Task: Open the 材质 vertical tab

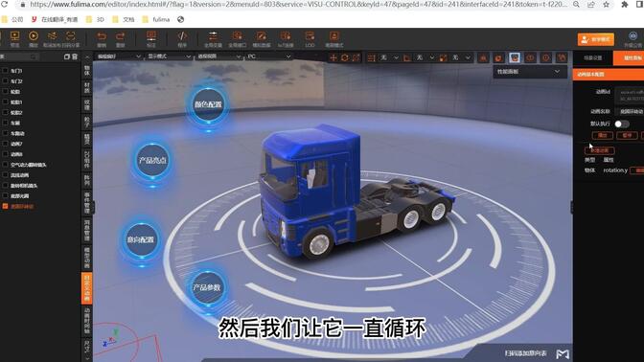Action: click(86, 87)
